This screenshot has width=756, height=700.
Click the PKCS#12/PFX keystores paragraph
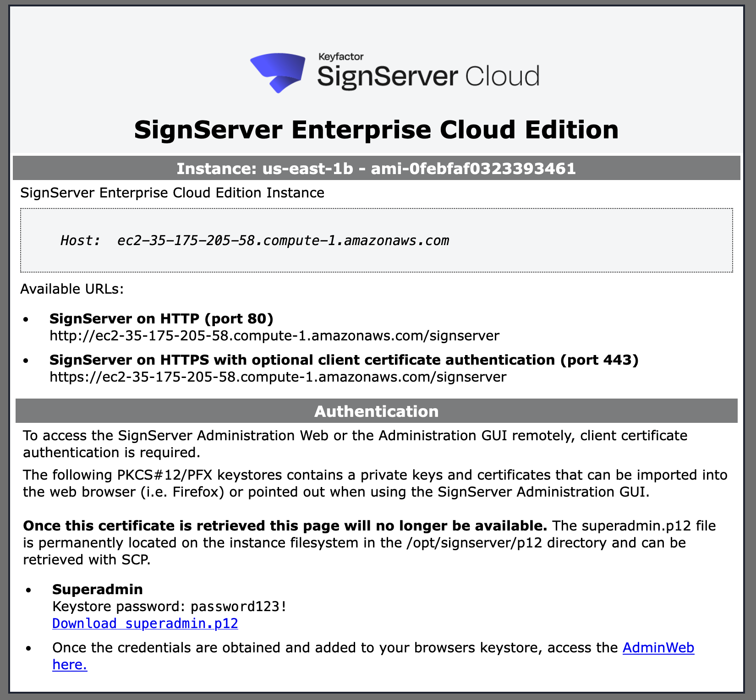click(375, 483)
